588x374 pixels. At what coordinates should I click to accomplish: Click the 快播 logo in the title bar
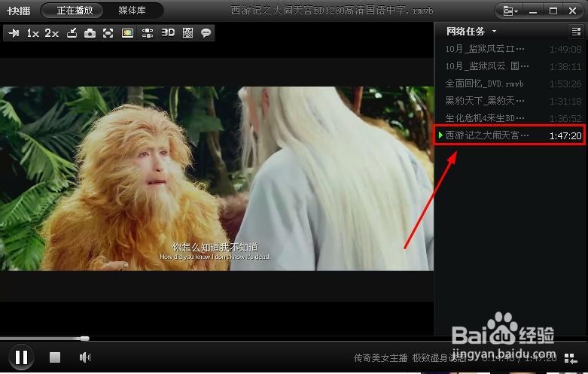pos(18,11)
